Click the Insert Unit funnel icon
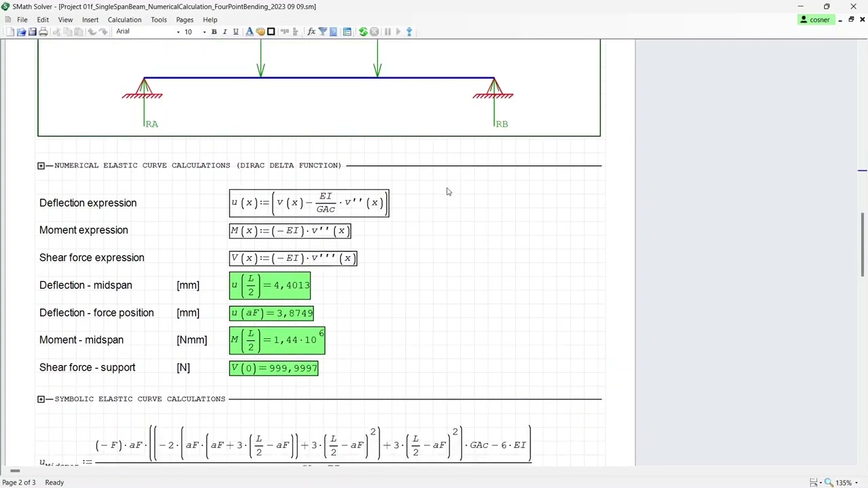Image resolution: width=868 pixels, height=488 pixels. pyautogui.click(x=323, y=32)
